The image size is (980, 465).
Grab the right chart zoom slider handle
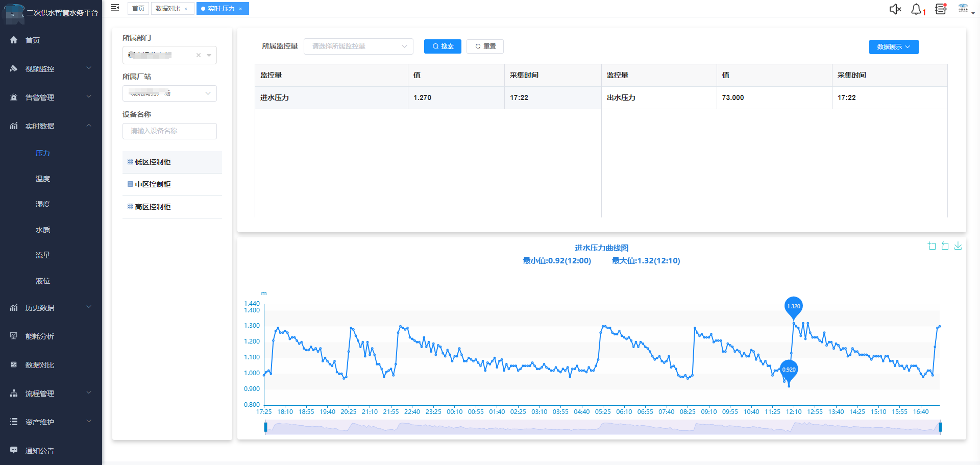point(940,427)
